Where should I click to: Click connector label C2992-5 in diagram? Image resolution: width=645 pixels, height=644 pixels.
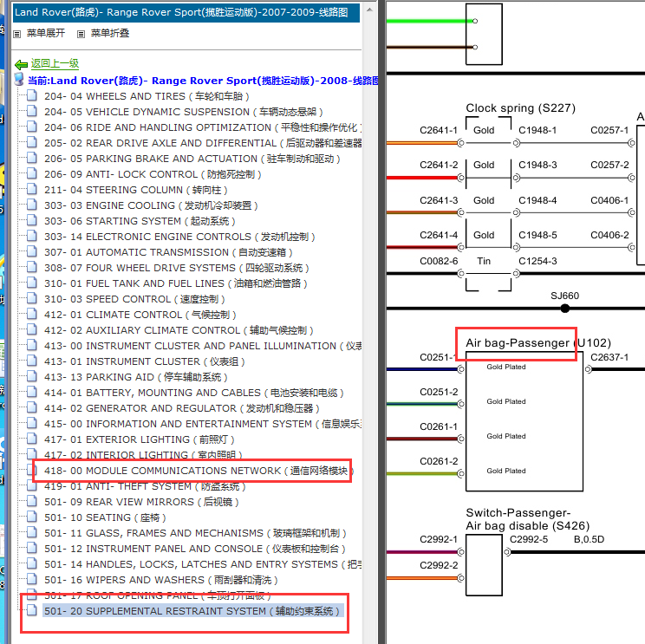(x=529, y=539)
